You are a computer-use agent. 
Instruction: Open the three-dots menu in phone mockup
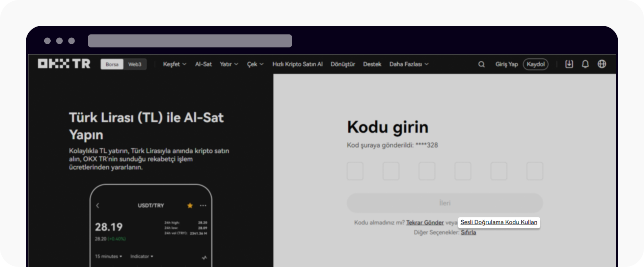[203, 205]
